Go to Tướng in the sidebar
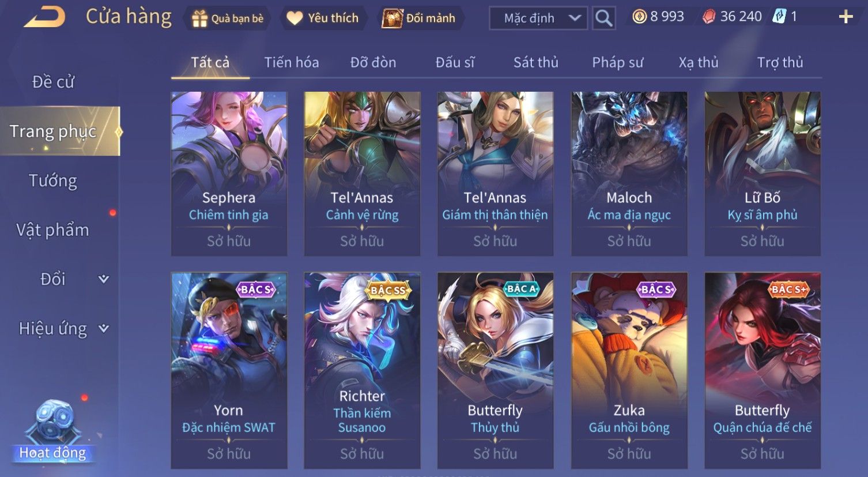Screen dimensions: 868x477 53,181
